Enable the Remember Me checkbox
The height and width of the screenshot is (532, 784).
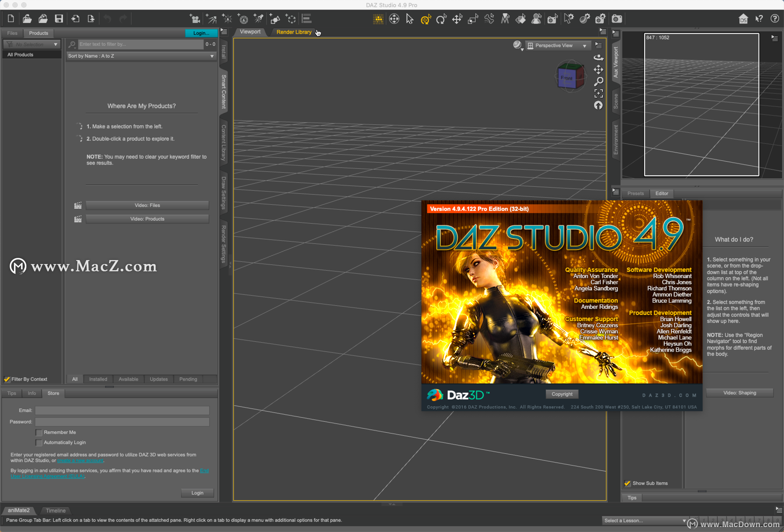(x=39, y=432)
